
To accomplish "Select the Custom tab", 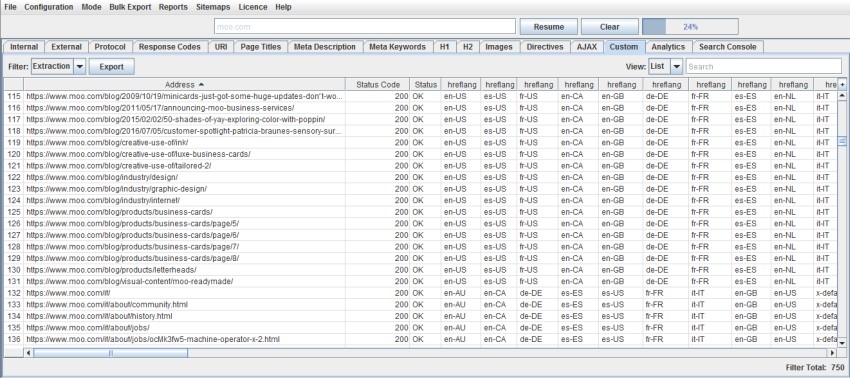I will 623,47.
